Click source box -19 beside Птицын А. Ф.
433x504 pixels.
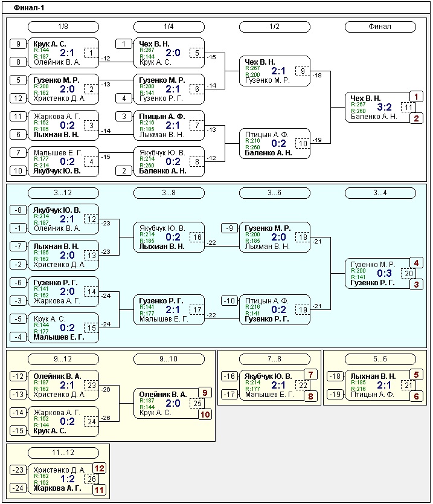click(x=335, y=394)
